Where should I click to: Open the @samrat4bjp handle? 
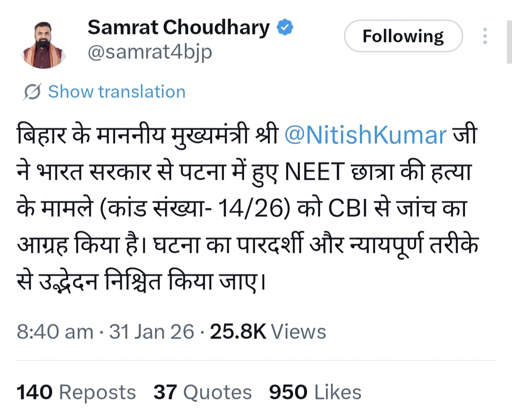click(150, 52)
